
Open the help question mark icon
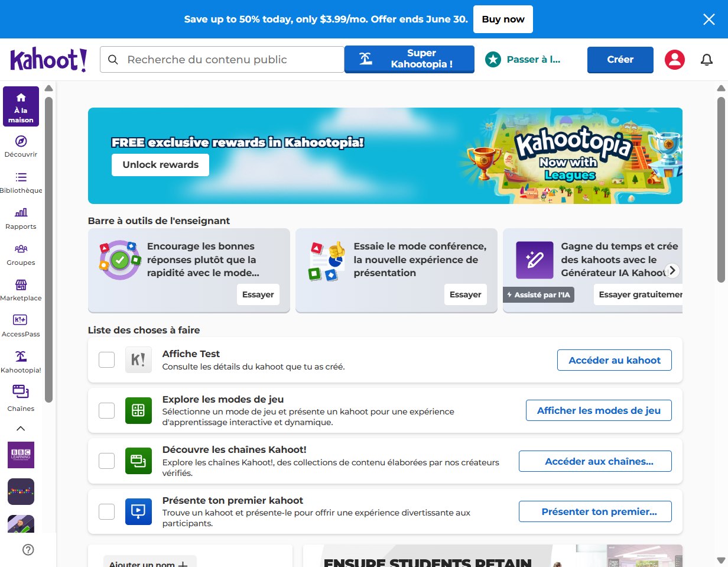pyautogui.click(x=28, y=550)
